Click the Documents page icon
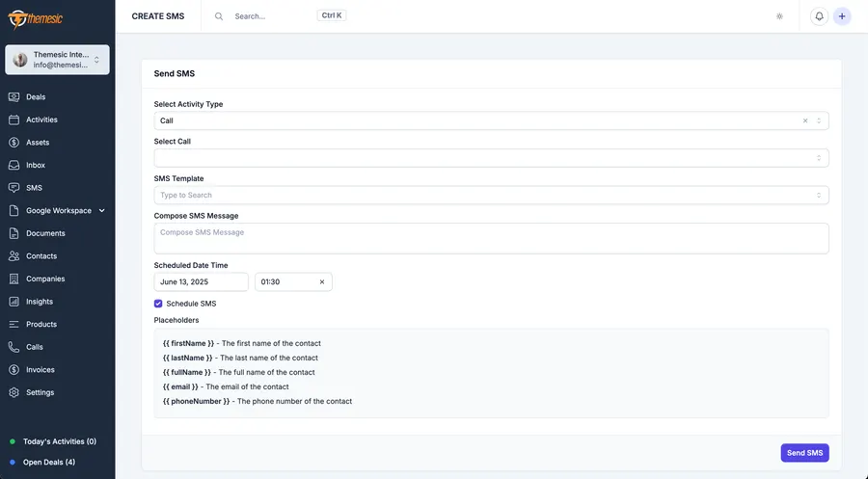The height and width of the screenshot is (479, 868). coord(14,233)
